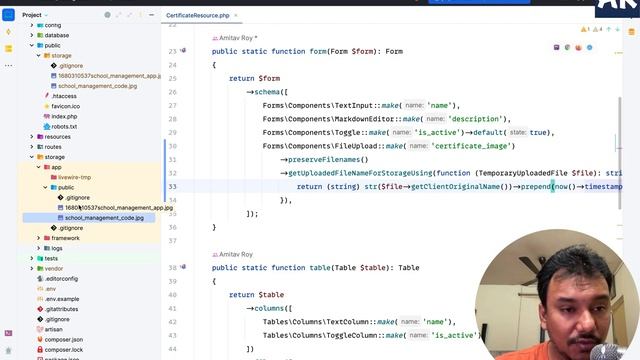Click Expand All in Project panel header
Screen dimensions: 640x360
(x=118, y=15)
